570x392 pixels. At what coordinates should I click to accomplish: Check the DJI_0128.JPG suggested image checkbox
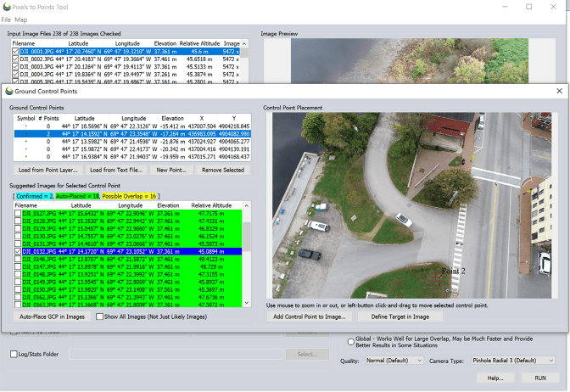point(18,221)
